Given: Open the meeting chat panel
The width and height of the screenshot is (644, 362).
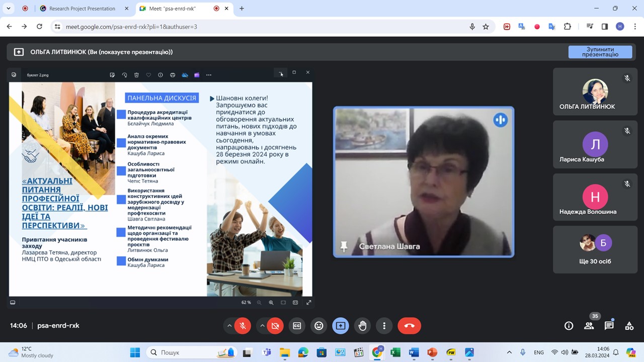Looking at the screenshot, I should 609,326.
